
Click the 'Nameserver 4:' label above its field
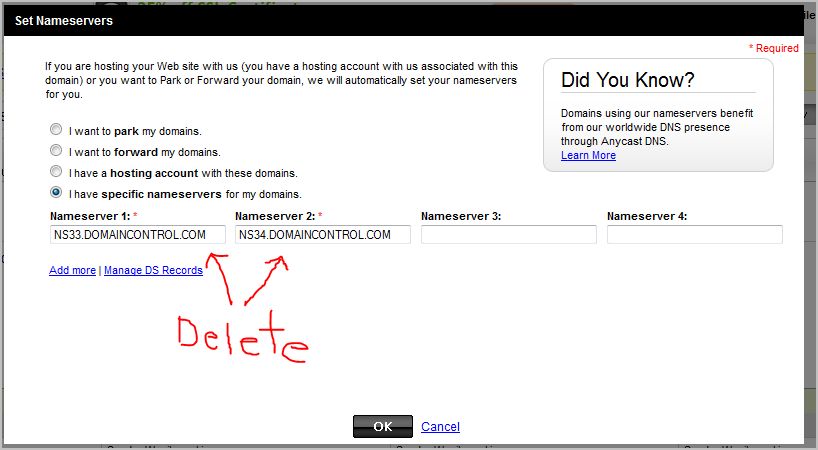pyautogui.click(x=647, y=215)
